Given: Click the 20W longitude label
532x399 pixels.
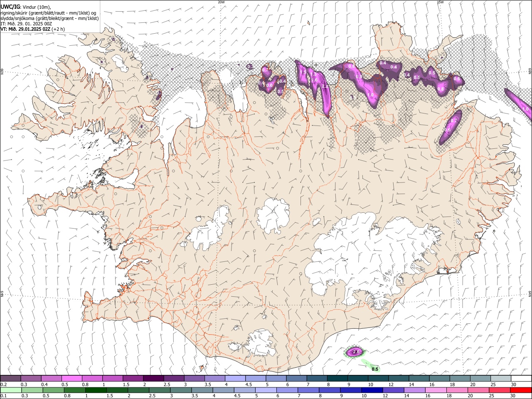Looking at the screenshot, I should (x=222, y=2).
